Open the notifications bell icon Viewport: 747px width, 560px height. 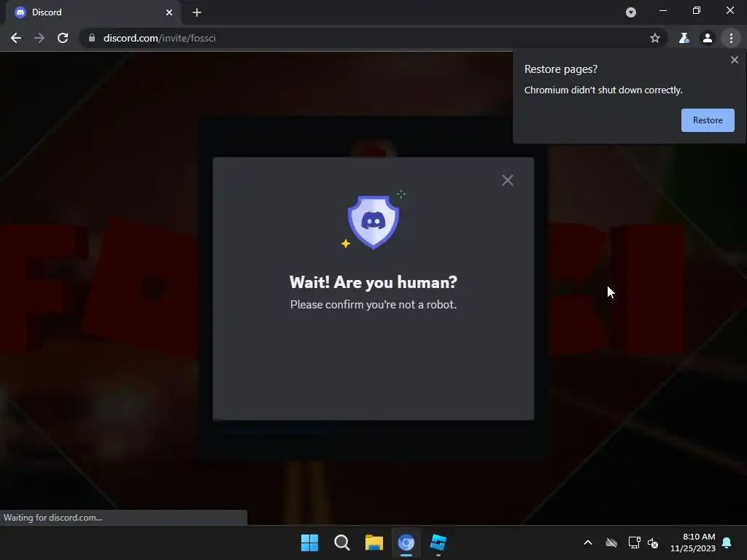point(727,542)
